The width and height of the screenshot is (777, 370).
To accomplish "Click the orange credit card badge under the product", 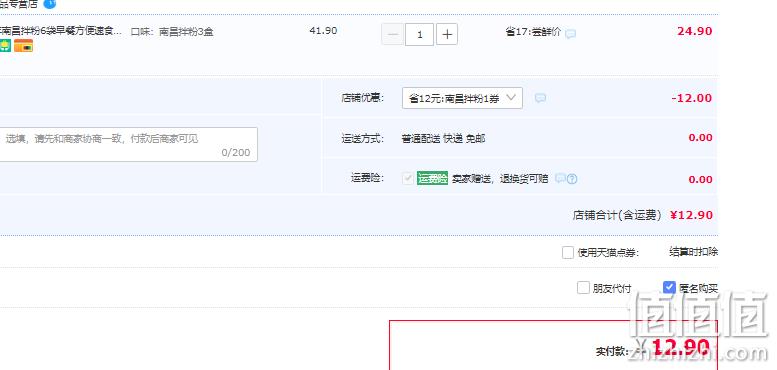I will [23, 46].
